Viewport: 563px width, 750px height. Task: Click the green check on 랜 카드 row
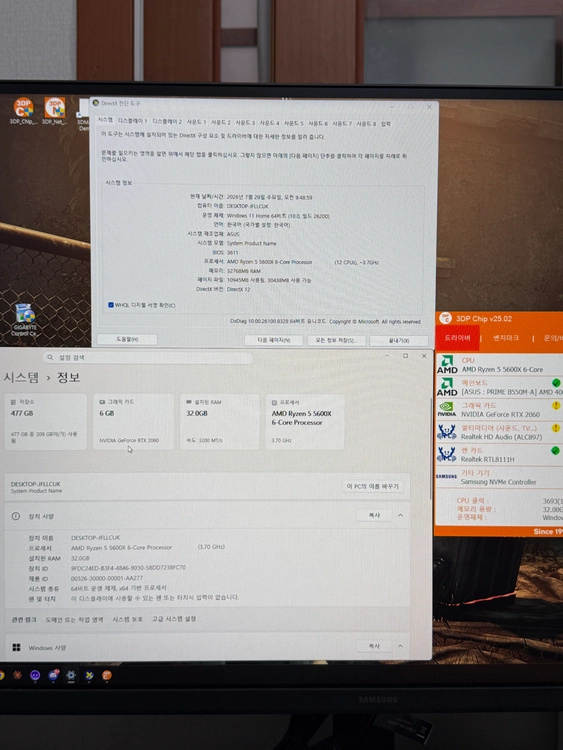[x=555, y=450]
